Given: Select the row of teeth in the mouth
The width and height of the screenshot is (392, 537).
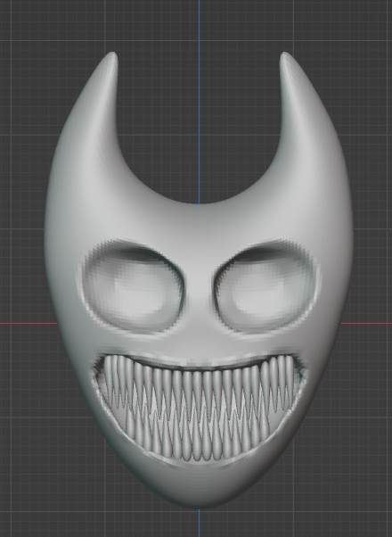Looking at the screenshot, I should (199, 408).
